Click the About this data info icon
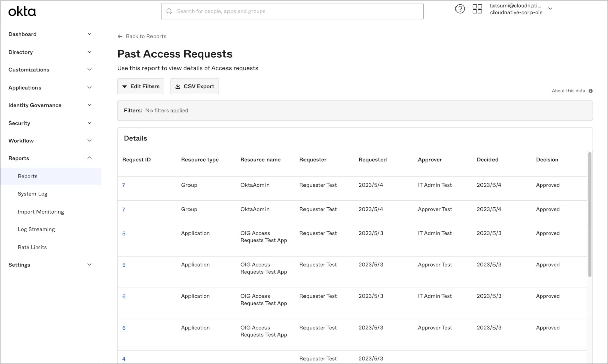Screen dimensions: 608x364 click(591, 91)
